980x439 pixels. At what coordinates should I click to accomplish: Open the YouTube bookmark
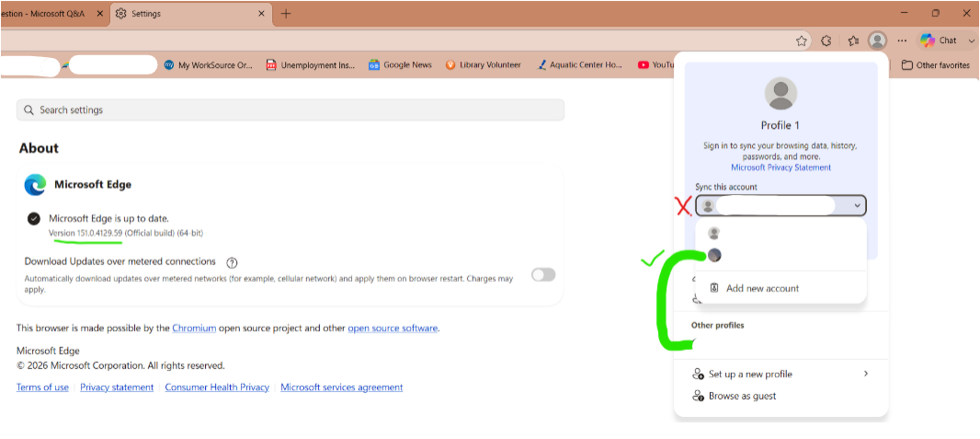[x=656, y=65]
